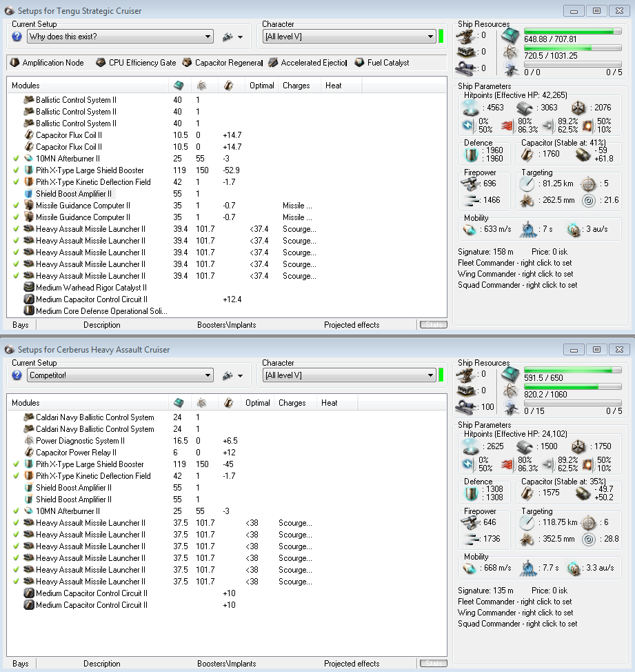Click Tengu powergrid usage bar 720.5 / 1031.25
This screenshot has width=635, height=672.
[572, 48]
